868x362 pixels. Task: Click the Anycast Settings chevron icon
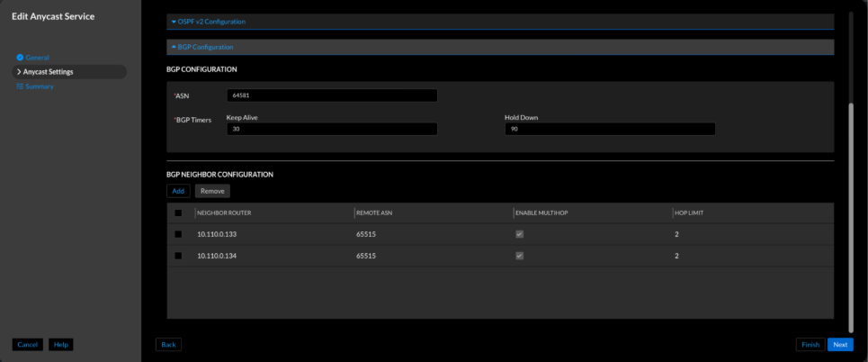(20, 72)
